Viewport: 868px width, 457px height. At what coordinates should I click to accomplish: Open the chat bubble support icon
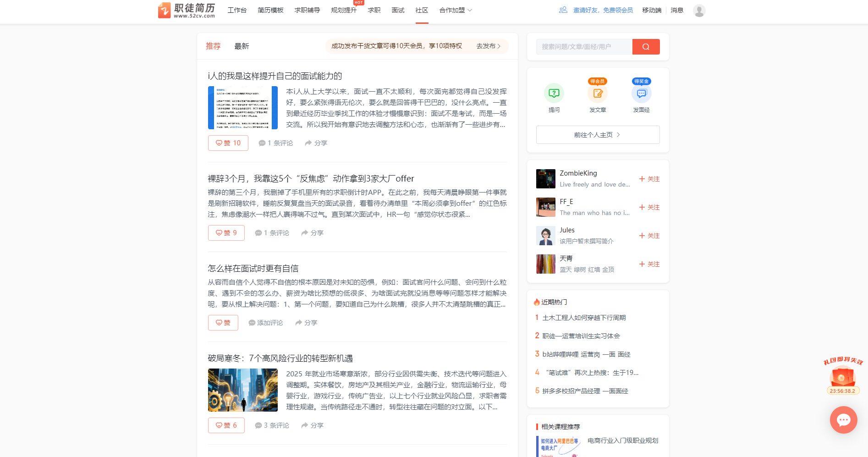pos(844,420)
